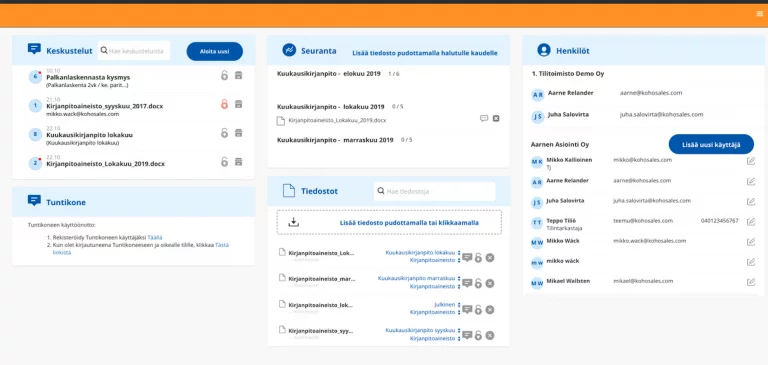This screenshot has width=768, height=365.
Task: Toggle lock on Kuukausikirjanpito lokakuu file row
Action: (479, 257)
